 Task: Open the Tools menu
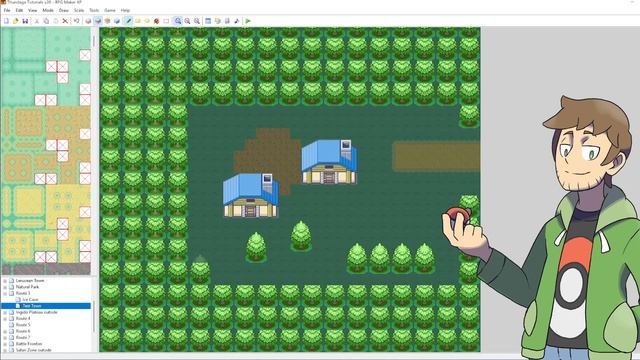point(94,10)
